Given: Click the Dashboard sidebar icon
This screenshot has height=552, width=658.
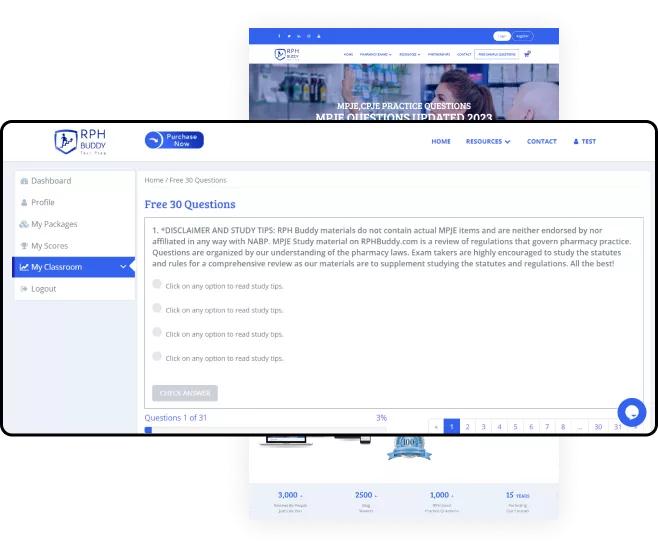Looking at the screenshot, I should 24,181.
